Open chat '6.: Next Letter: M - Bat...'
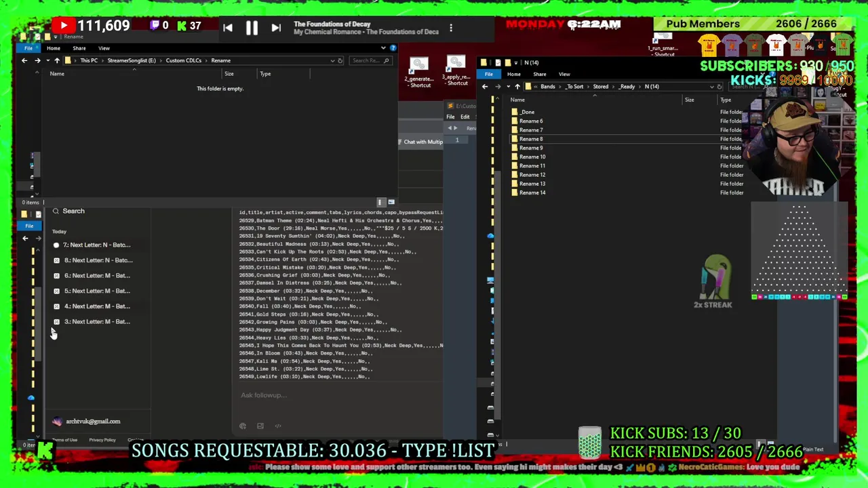The height and width of the screenshot is (488, 868). click(x=97, y=276)
